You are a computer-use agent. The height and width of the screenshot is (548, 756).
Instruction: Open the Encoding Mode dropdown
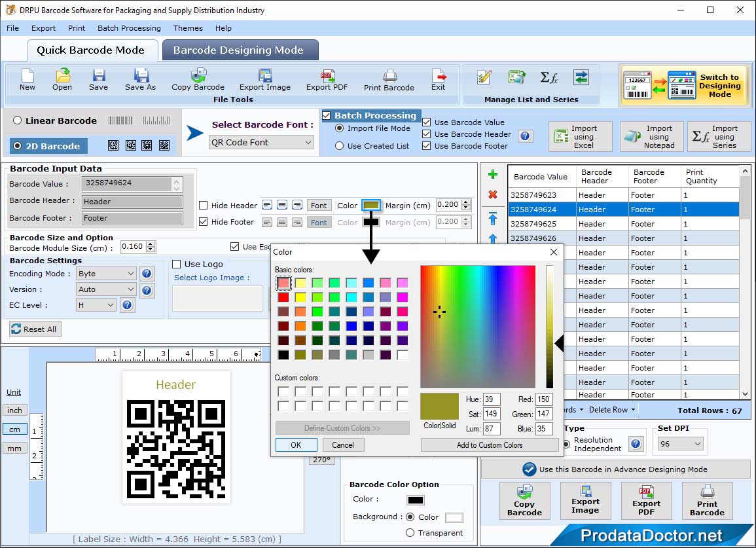point(106,274)
